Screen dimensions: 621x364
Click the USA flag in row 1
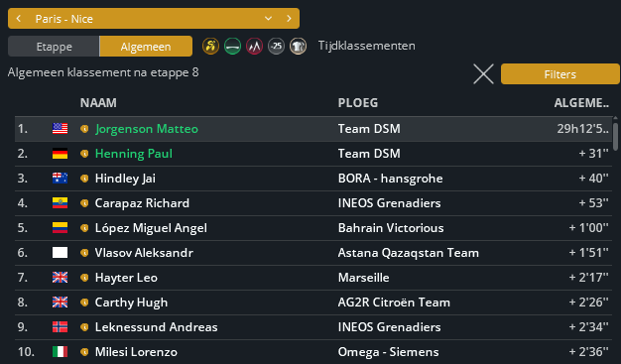click(x=60, y=128)
